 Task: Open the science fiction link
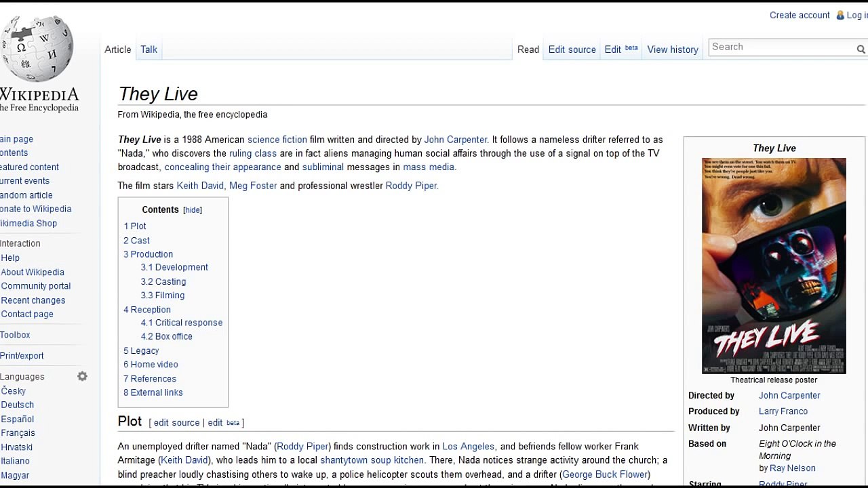277,140
